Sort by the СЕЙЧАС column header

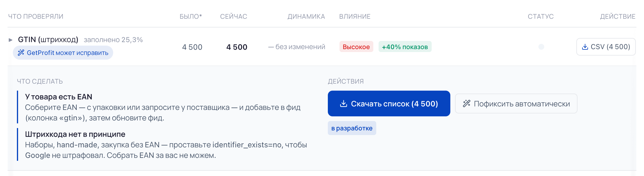coord(234,16)
